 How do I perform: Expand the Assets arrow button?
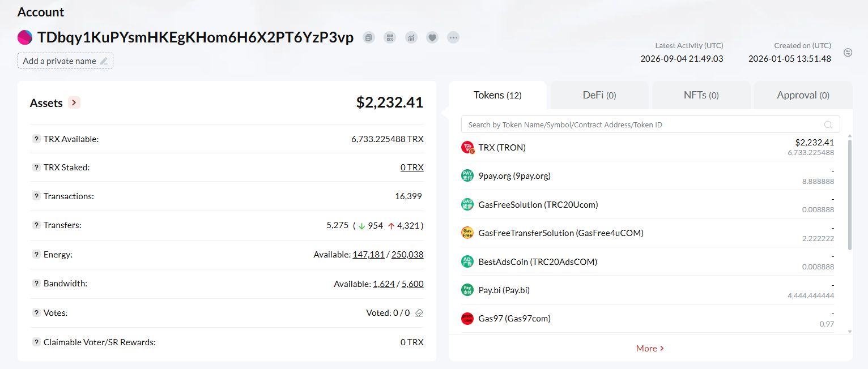tap(74, 102)
